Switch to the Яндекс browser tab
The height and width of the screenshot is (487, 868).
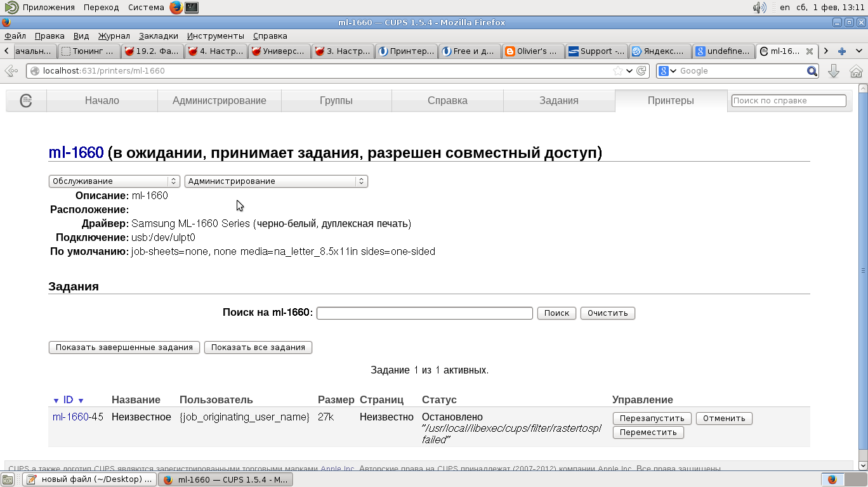pyautogui.click(x=660, y=51)
